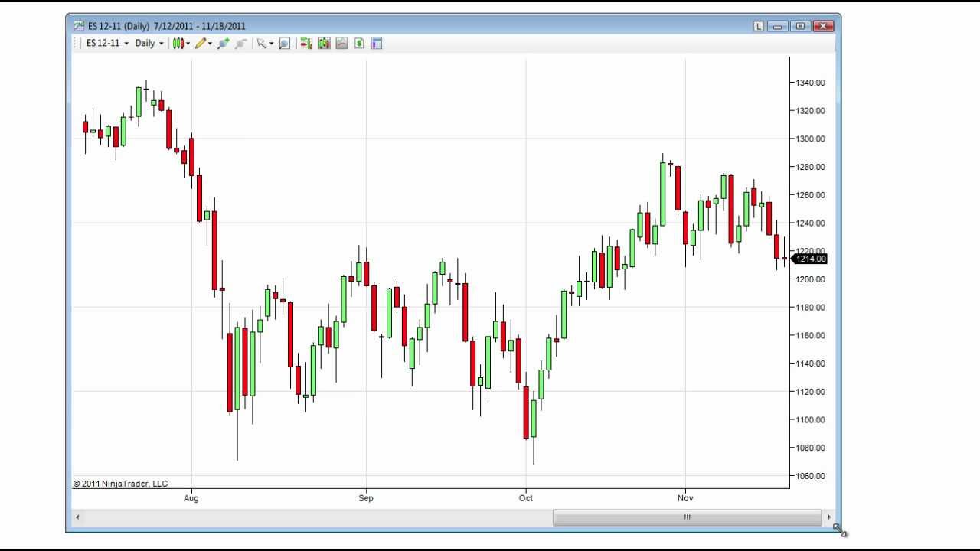The height and width of the screenshot is (551, 980).
Task: Toggle the chart trader icon
Action: coord(306,44)
